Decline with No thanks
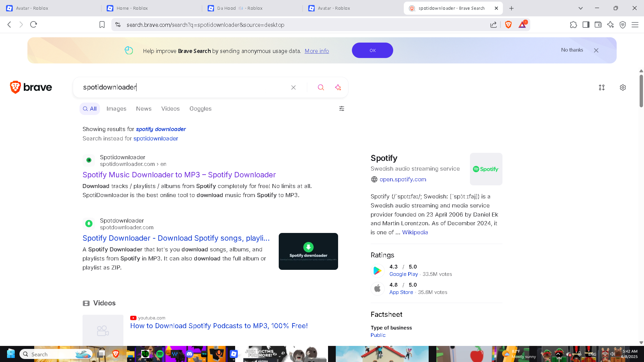 coord(572,50)
